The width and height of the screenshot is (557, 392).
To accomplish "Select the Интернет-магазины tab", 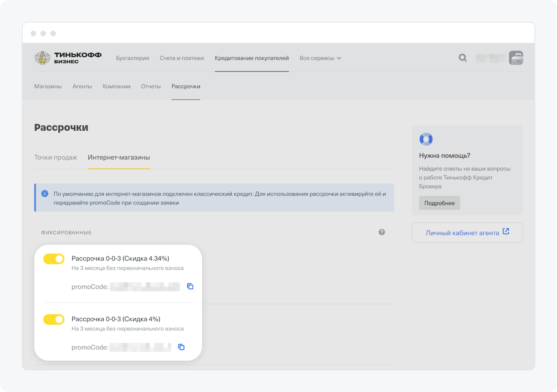I will [x=119, y=157].
